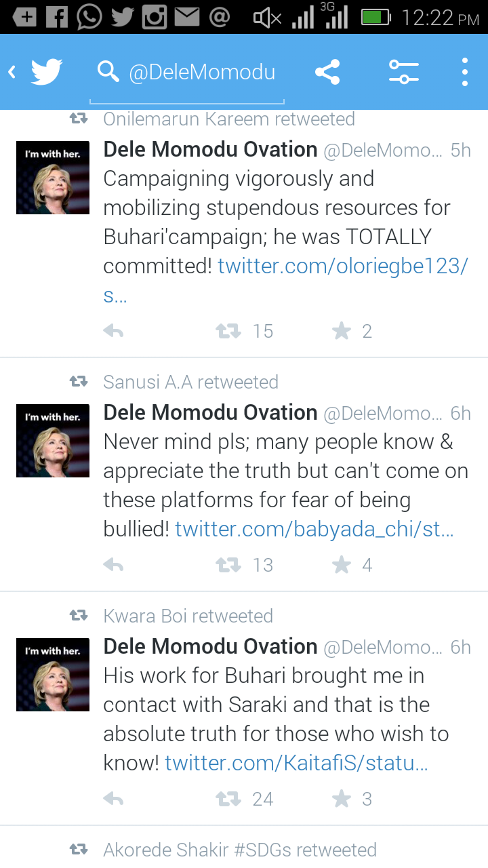The width and height of the screenshot is (488, 868).
Task: Open the search filter settings icon
Action: click(403, 71)
